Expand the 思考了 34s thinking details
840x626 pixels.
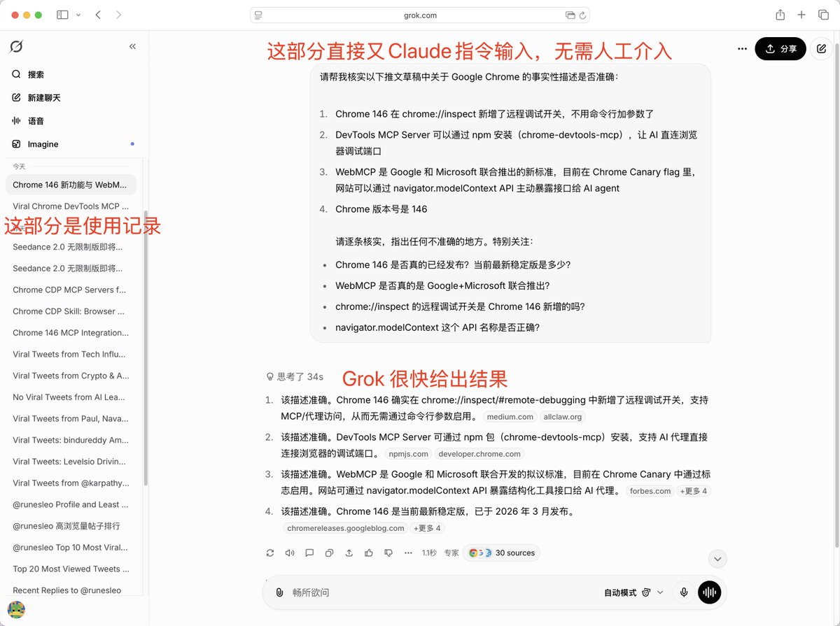coord(295,376)
